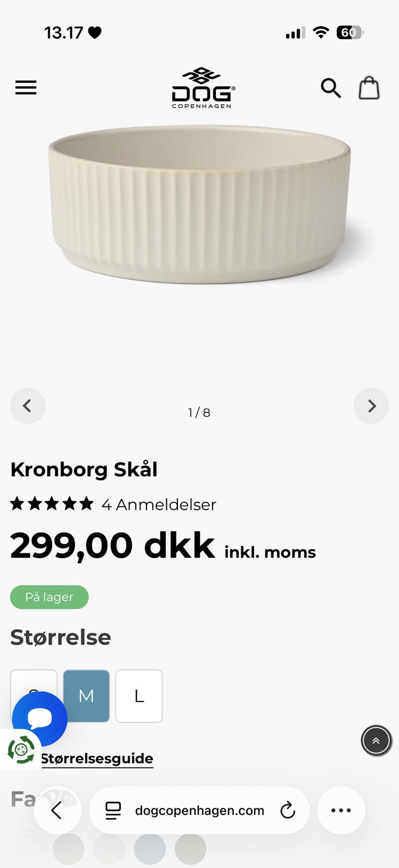Image resolution: width=399 pixels, height=868 pixels.
Task: Tap the DOG Copenhagen logo
Action: pos(202,88)
